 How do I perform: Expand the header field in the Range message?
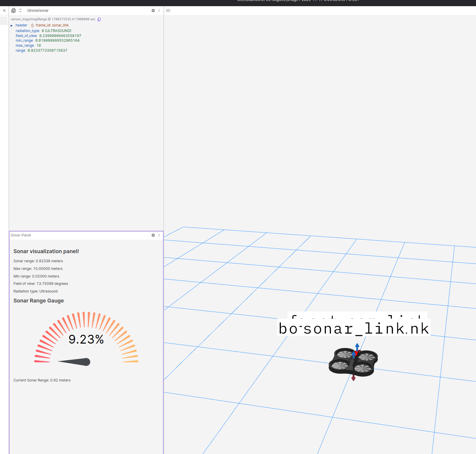pyautogui.click(x=12, y=25)
